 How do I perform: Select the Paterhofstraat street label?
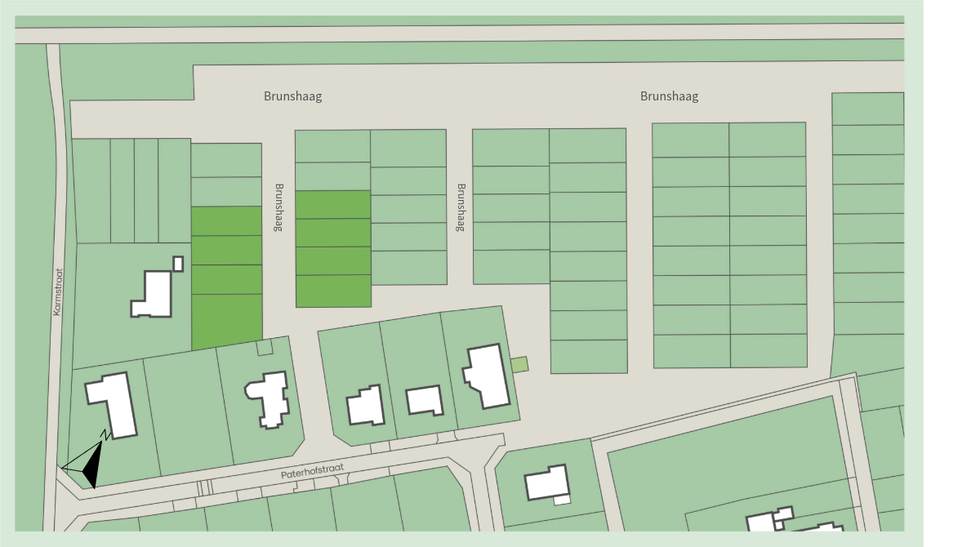[x=313, y=473]
